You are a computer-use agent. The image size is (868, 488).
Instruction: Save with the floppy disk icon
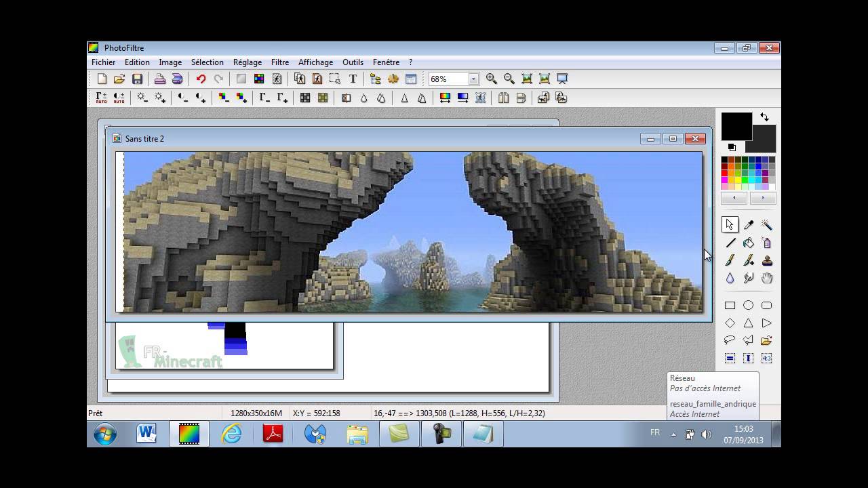137,79
